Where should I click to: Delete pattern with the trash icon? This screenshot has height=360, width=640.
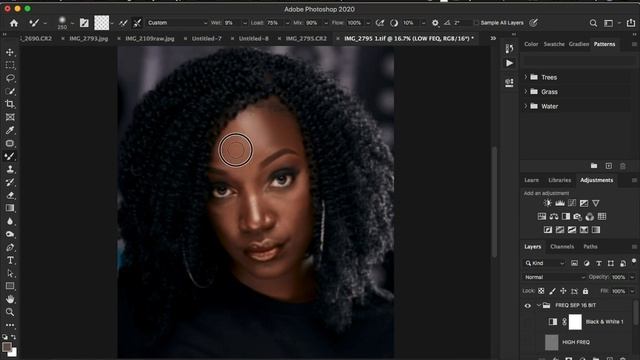[623, 166]
